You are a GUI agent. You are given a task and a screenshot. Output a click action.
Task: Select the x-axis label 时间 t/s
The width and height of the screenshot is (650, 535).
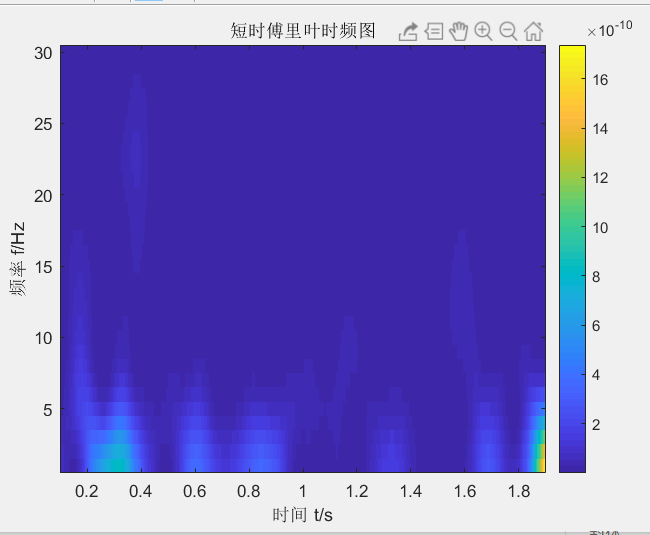[x=303, y=515]
